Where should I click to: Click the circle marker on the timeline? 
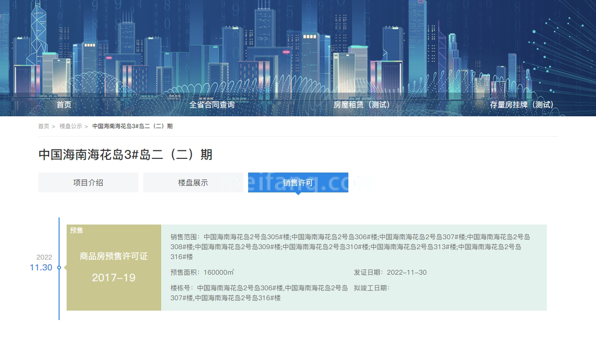[x=59, y=268]
